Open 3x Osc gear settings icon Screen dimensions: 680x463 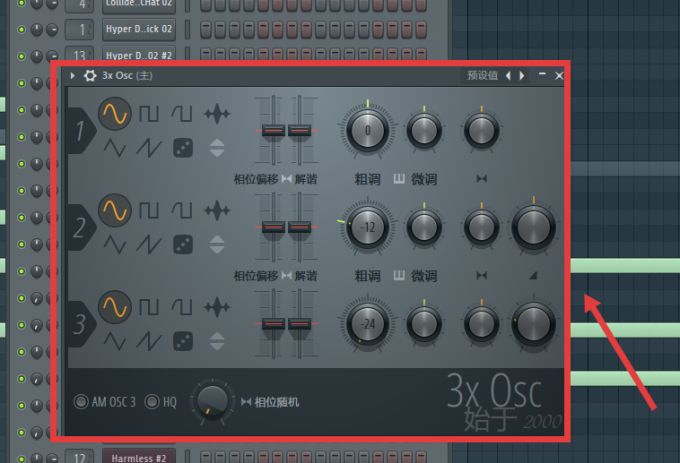pyautogui.click(x=90, y=75)
